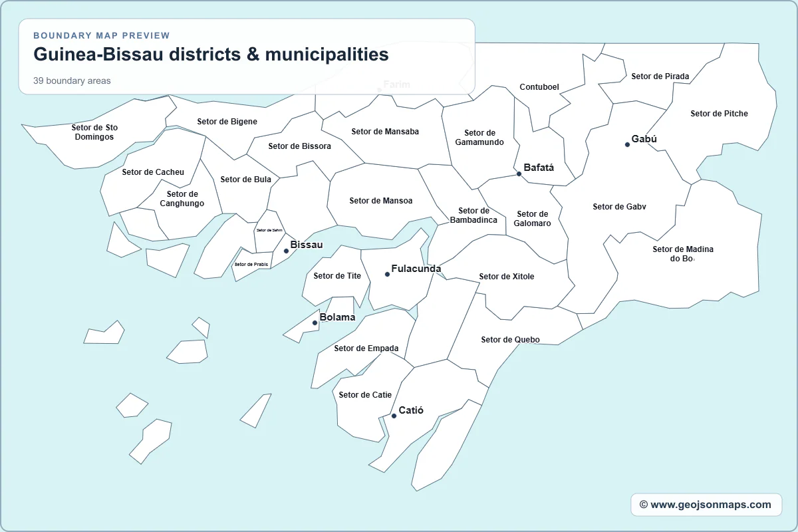The height and width of the screenshot is (532, 798).
Task: Click the 'Catió' city name label
Action: [x=411, y=410]
